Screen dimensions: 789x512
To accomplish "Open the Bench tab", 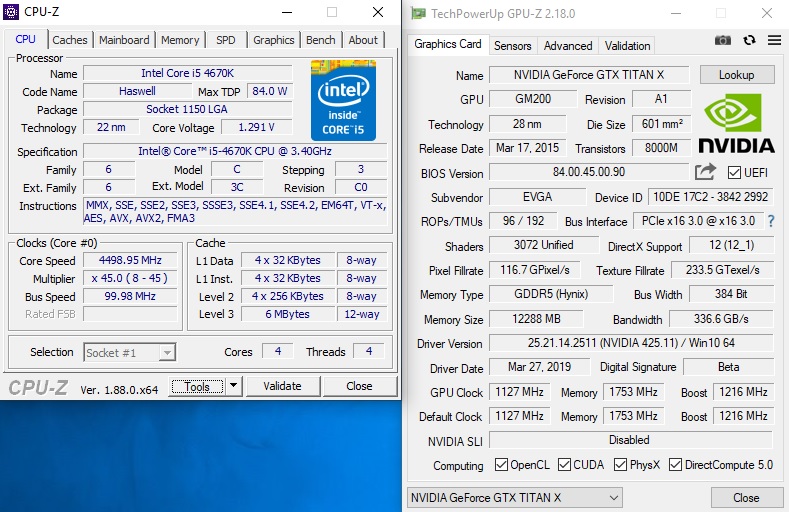I will tap(321, 40).
